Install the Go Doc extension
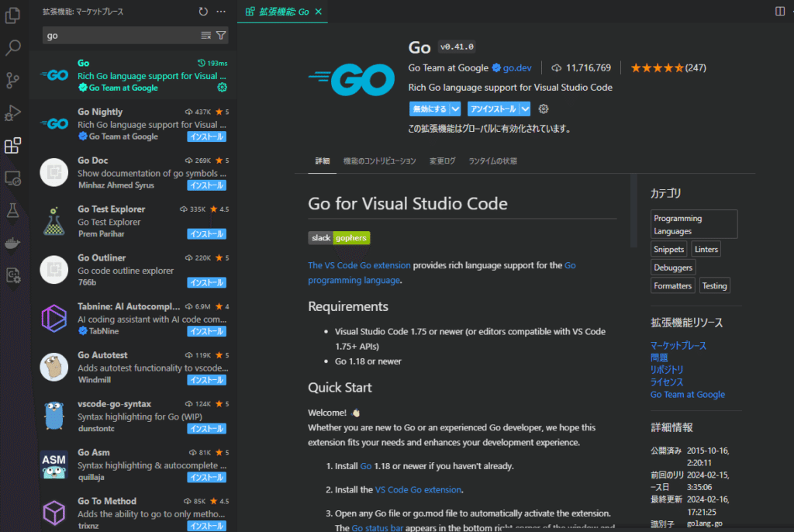Viewport: 794px width, 532px height. coord(206,185)
